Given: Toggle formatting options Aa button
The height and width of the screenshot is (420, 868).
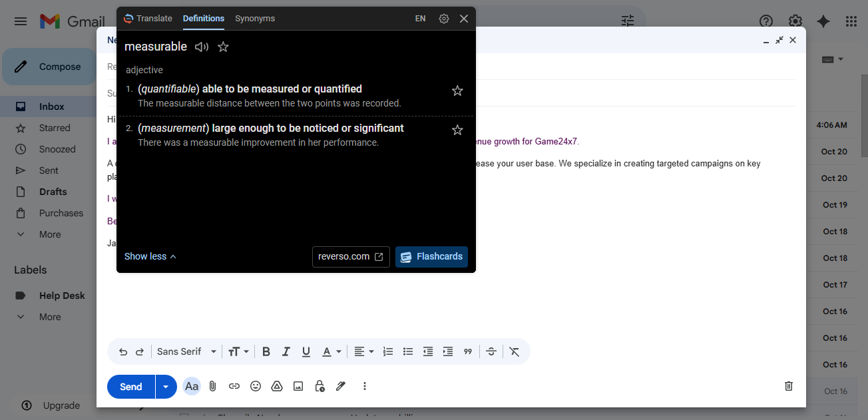Looking at the screenshot, I should point(192,386).
